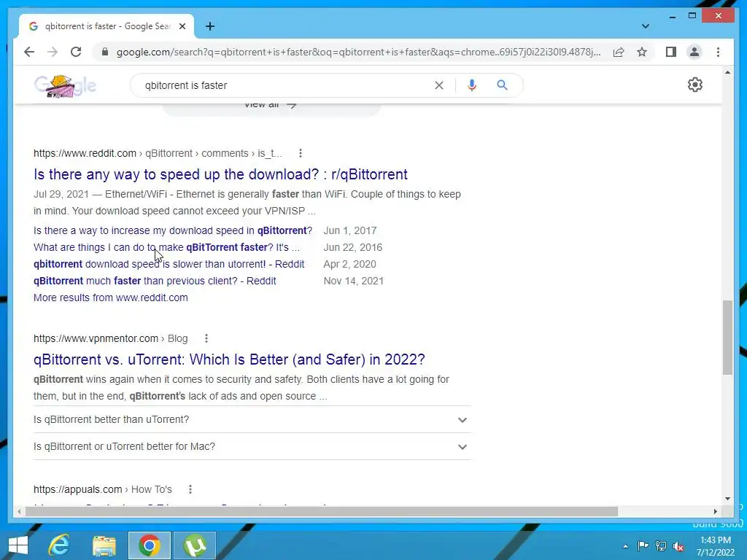The image size is (747, 560).
Task: Open the options menu for the appuals.com result
Action: coord(190,489)
